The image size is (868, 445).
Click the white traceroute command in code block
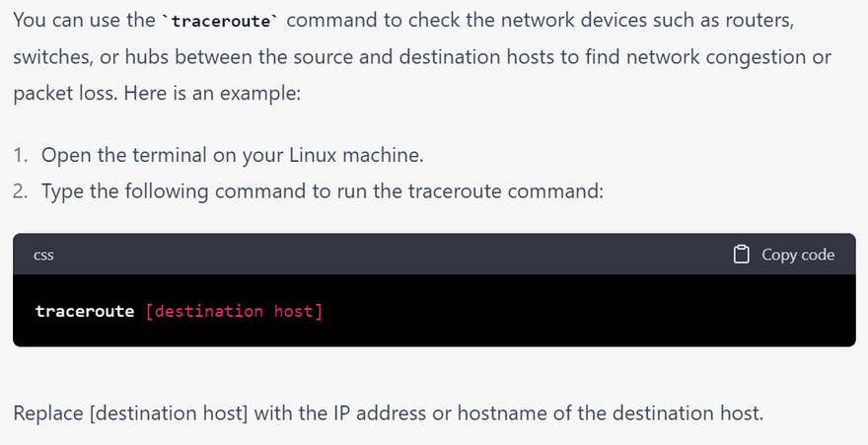85,311
